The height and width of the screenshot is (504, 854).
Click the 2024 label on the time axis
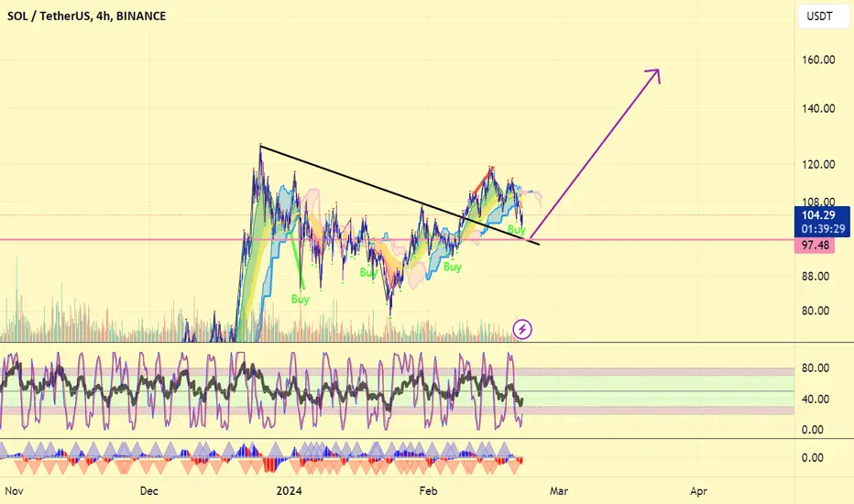pos(289,491)
